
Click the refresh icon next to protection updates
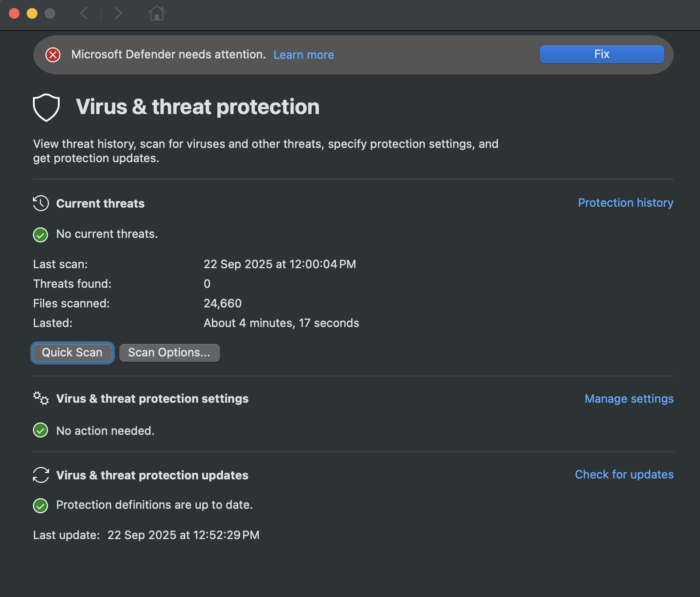tap(40, 475)
